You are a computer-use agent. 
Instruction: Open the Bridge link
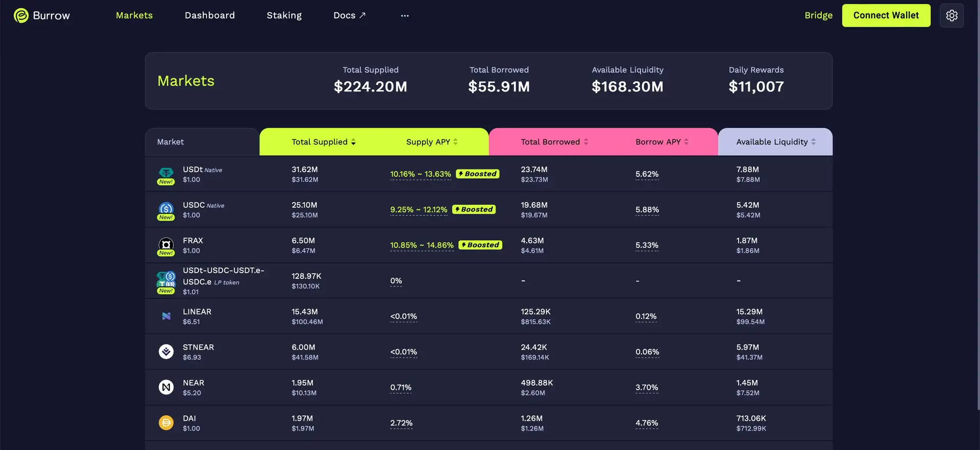click(818, 15)
